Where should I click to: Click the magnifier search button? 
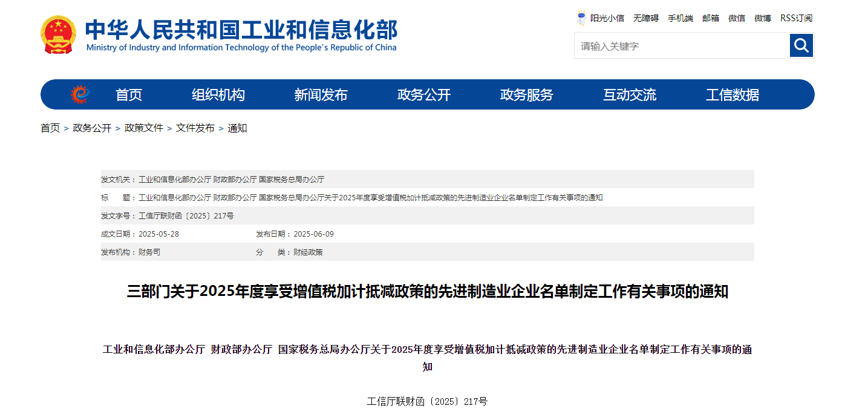click(801, 45)
